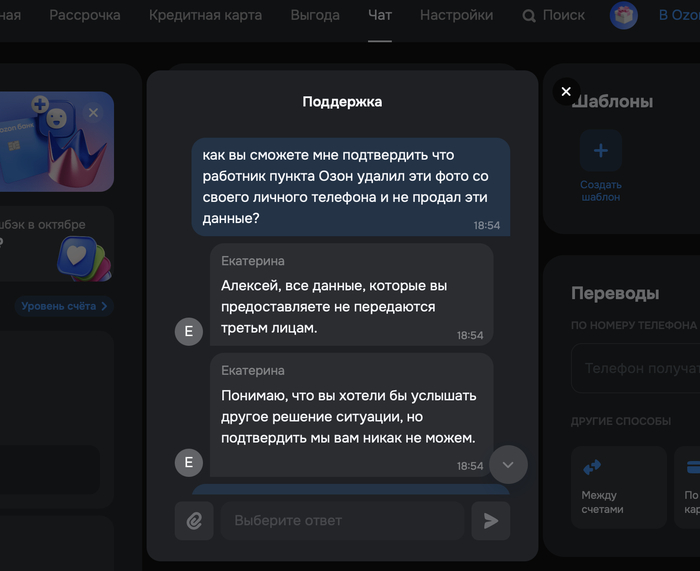Click the paperclip attach file icon

tap(194, 521)
